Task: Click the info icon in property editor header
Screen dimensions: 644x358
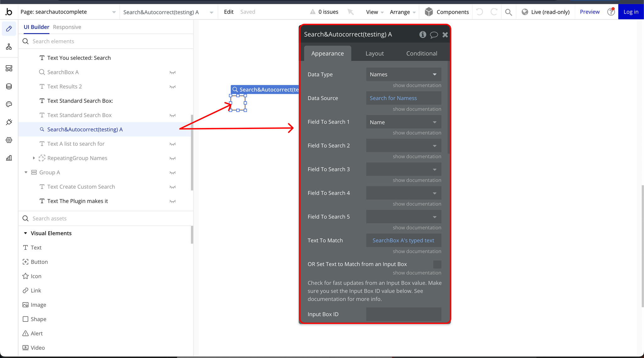Action: [423, 35]
